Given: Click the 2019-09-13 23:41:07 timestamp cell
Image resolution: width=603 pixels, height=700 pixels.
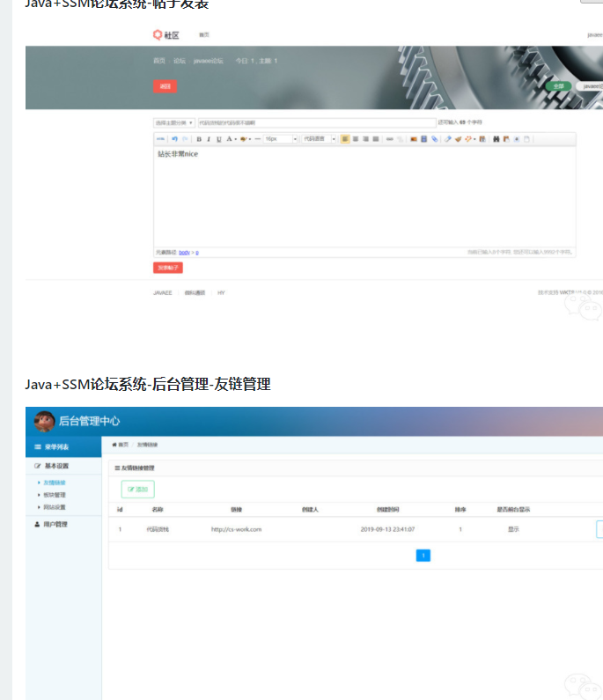Looking at the screenshot, I should [x=387, y=529].
